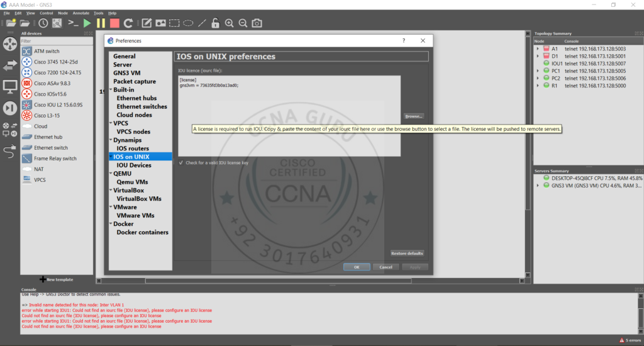Click the 5 errors status indicator
Screen dimensions: 644x346
pyautogui.click(x=630, y=340)
